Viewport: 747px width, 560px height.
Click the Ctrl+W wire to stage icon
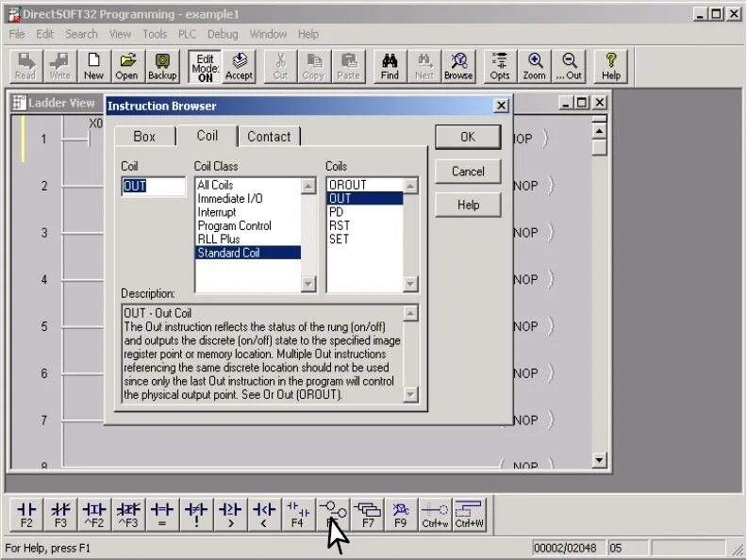click(x=470, y=515)
